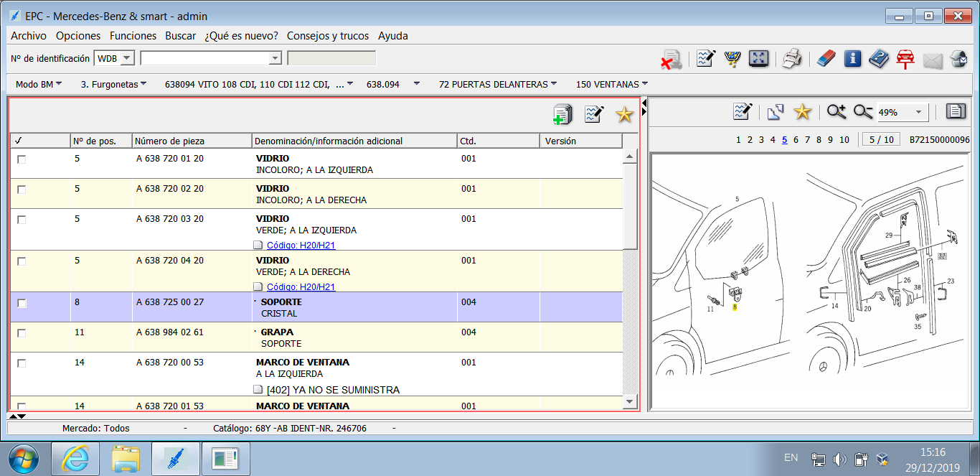Open the Windows Explorer folder taskbar icon
This screenshot has width=980, height=476.
click(125, 459)
